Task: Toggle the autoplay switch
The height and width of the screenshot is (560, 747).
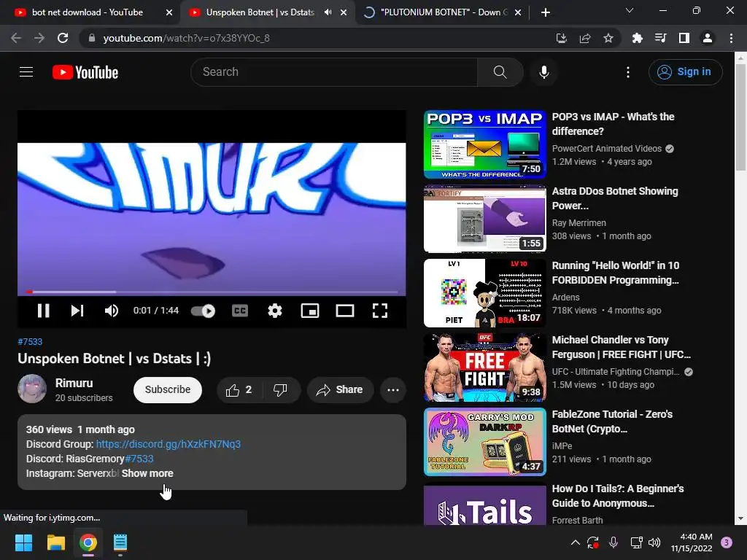Action: tap(203, 311)
